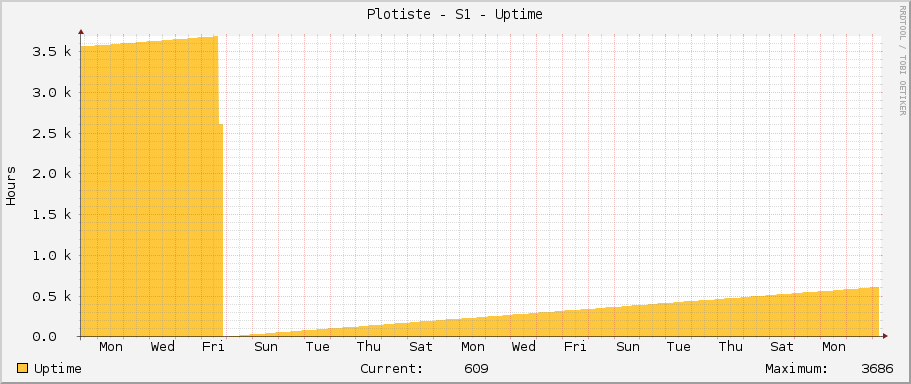Click the yellow Uptime legend swatch
Screen dimensions: 911x384
23,368
